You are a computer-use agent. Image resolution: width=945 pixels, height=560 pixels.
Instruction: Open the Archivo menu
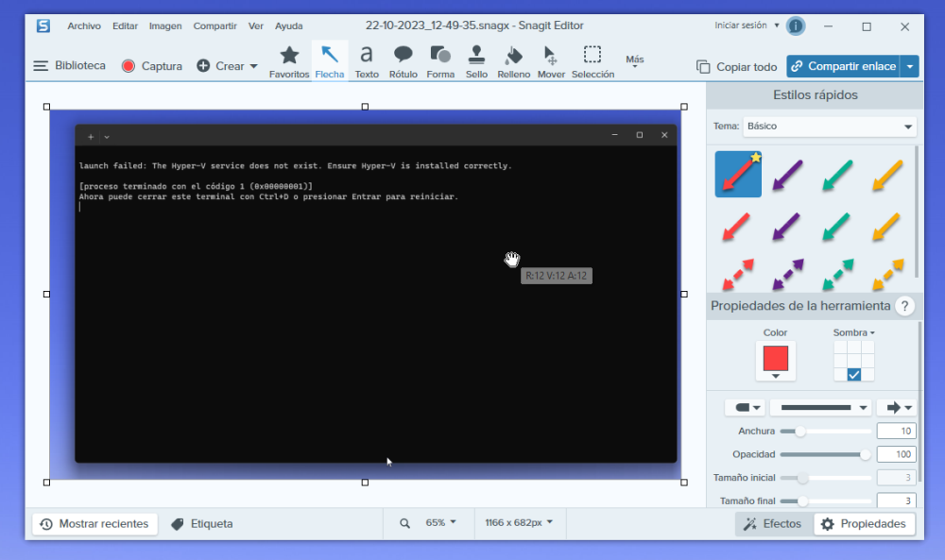click(x=84, y=25)
